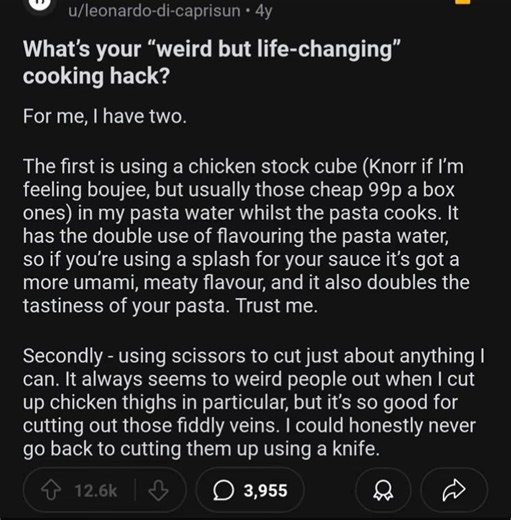The image size is (511, 520).
Task: Share the post with the arrow icon
Action: coord(454,490)
